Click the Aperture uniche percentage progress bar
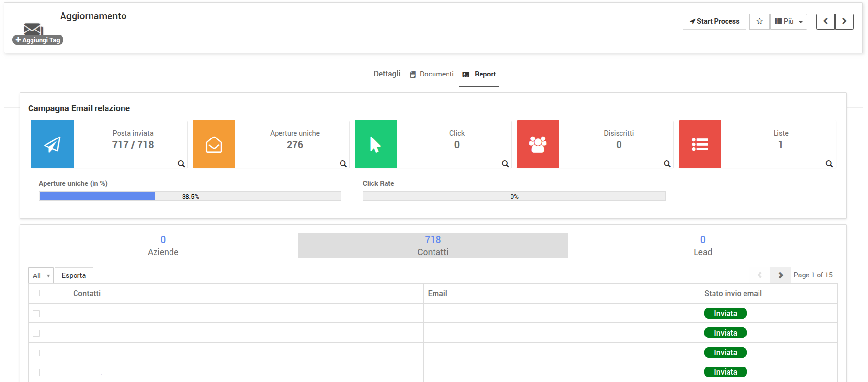The height and width of the screenshot is (382, 868). (x=190, y=196)
